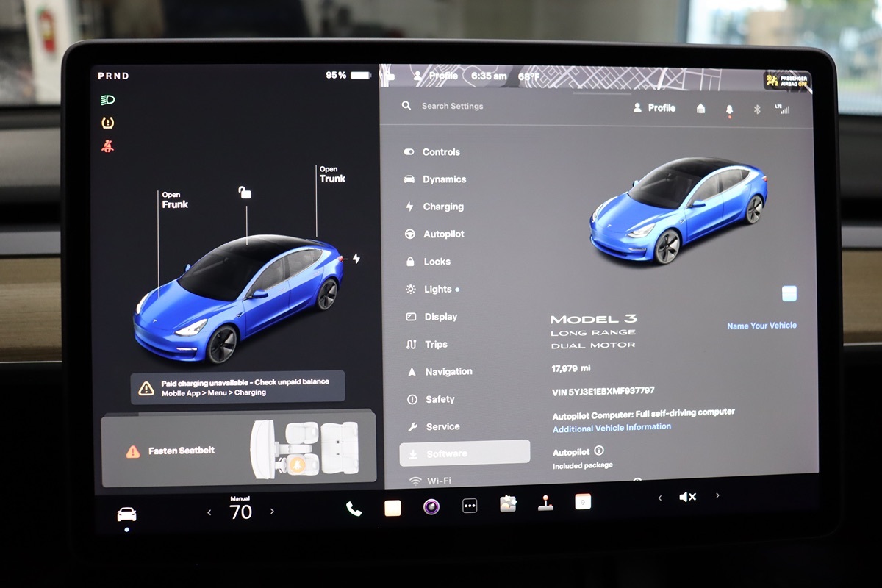
Task: Raise volume with right chevron
Action: pos(717,496)
